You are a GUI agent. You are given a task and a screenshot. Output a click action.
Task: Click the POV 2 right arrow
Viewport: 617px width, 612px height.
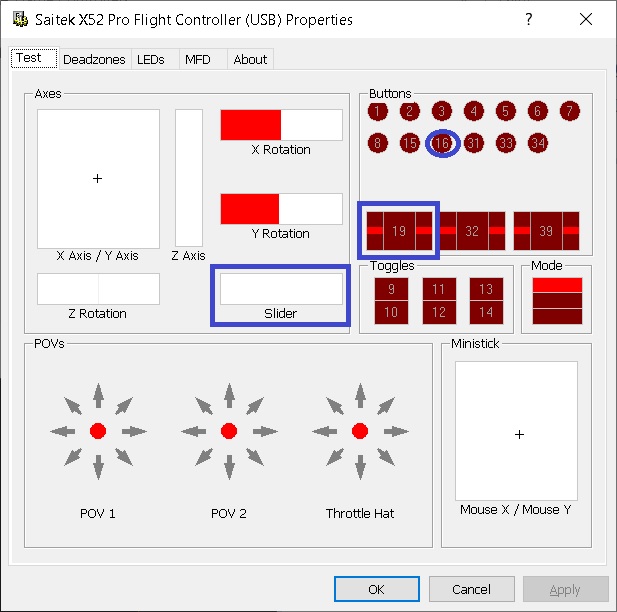coord(265,431)
